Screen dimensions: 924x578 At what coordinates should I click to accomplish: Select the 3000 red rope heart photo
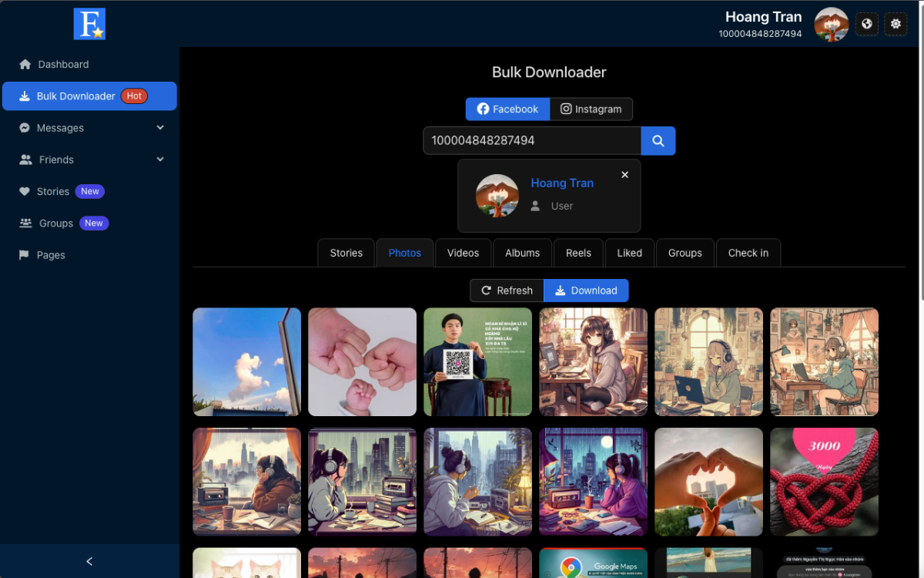[x=824, y=482]
